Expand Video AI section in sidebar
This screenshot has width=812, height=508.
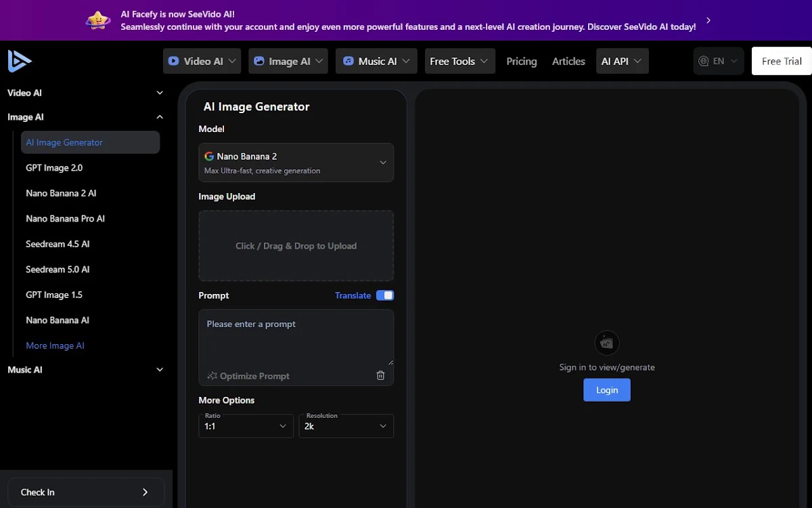[x=85, y=93]
